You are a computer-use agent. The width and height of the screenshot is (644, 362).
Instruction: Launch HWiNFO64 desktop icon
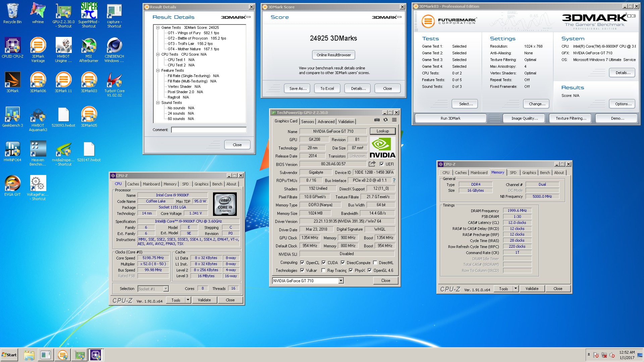click(12, 151)
